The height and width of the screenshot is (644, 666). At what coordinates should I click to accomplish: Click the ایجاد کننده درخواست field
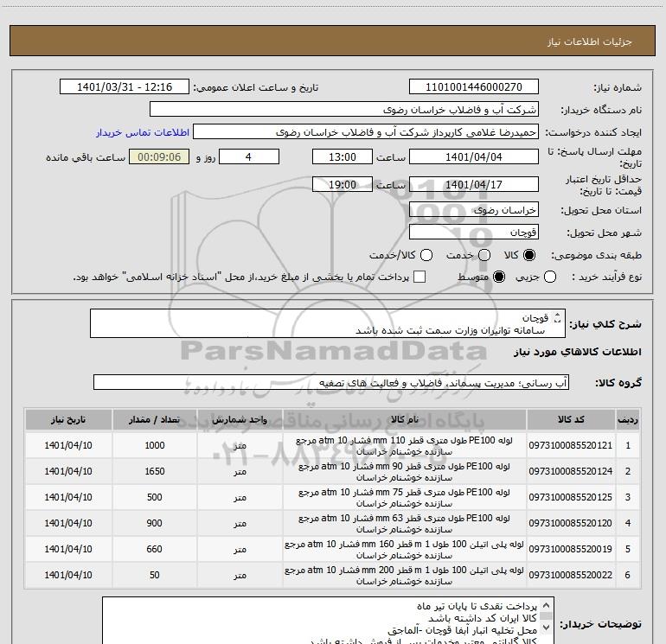pos(366,132)
